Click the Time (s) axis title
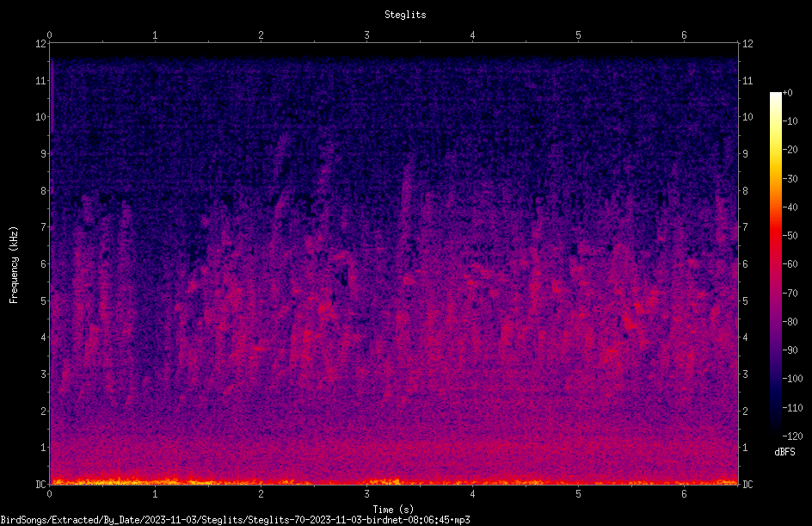The width and height of the screenshot is (812, 526). (393, 510)
